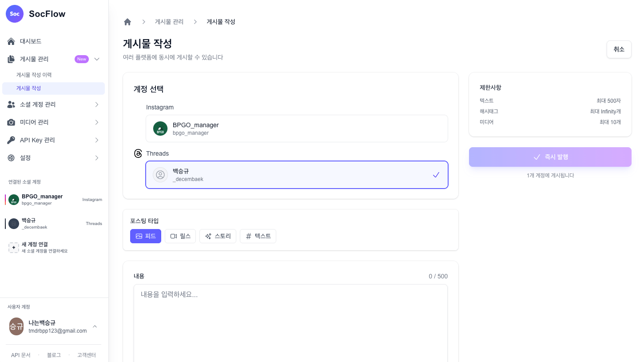Open 설정 via the gear icon
Screen dimensions: 644x362
(x=11, y=158)
